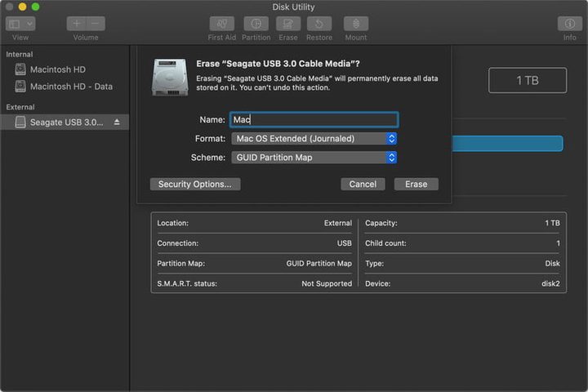The image size is (588, 392).
Task: Confirm with the Erase button
Action: pos(416,184)
